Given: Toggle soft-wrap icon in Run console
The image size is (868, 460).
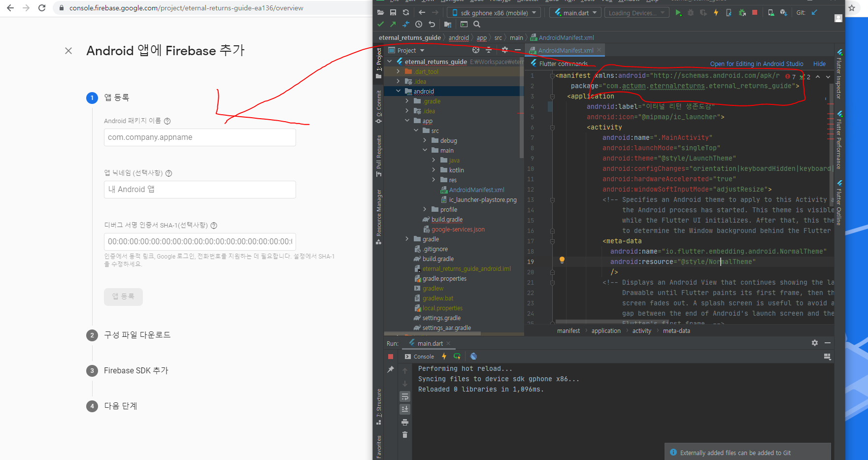Looking at the screenshot, I should coord(405,396).
